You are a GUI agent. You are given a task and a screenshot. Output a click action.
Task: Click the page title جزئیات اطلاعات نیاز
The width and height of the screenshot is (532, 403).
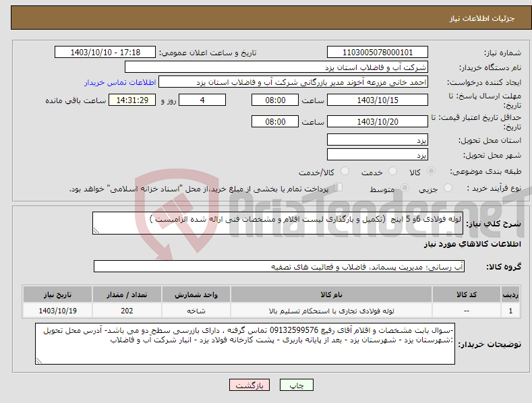pyautogui.click(x=482, y=18)
